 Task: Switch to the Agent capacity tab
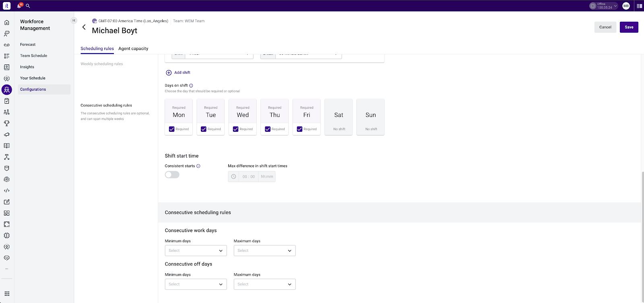click(133, 49)
